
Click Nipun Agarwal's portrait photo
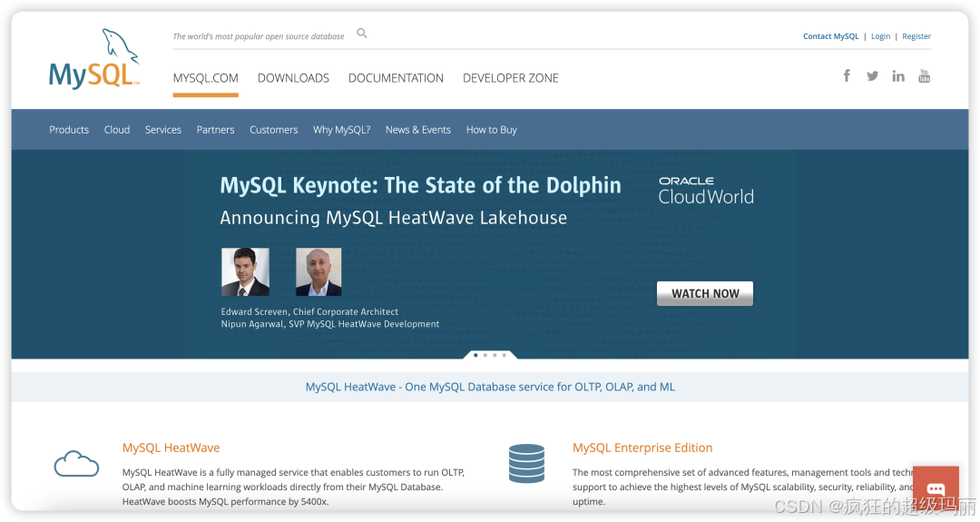(x=318, y=272)
